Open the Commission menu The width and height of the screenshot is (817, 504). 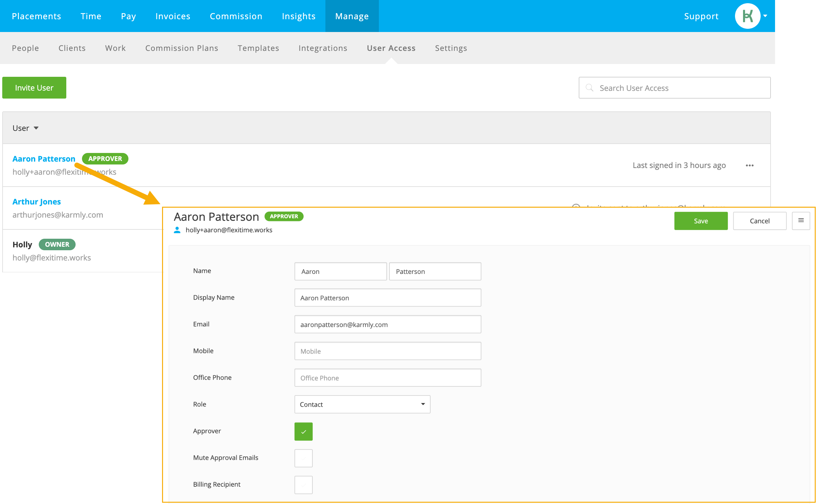[x=236, y=16]
